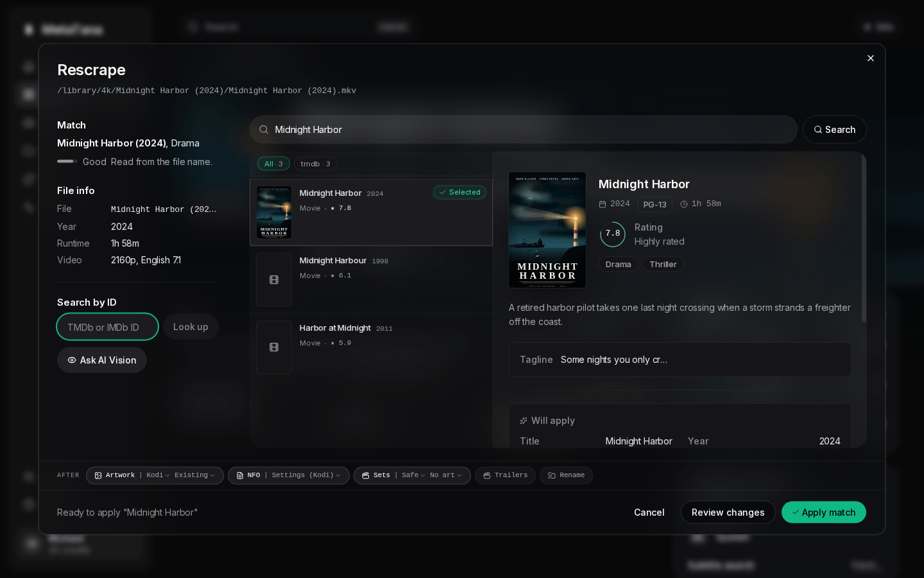Screen dimensions: 924x578
Task: Click into the Midnight Harbor search query field
Action: (523, 130)
